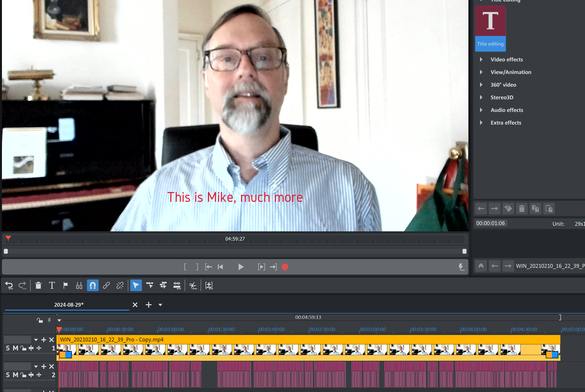The image size is (585, 392).
Task: Delete selected object with the trash icon in the timeline toolbar
Action: [38, 285]
